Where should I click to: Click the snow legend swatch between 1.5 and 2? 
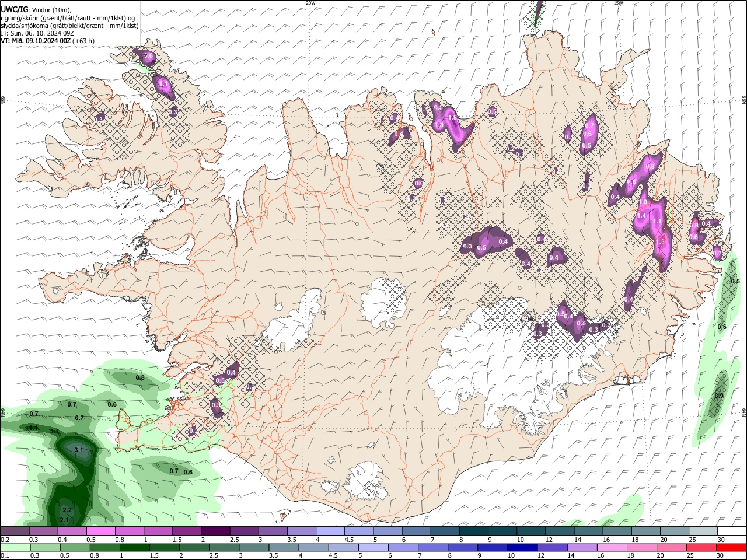[x=187, y=531]
